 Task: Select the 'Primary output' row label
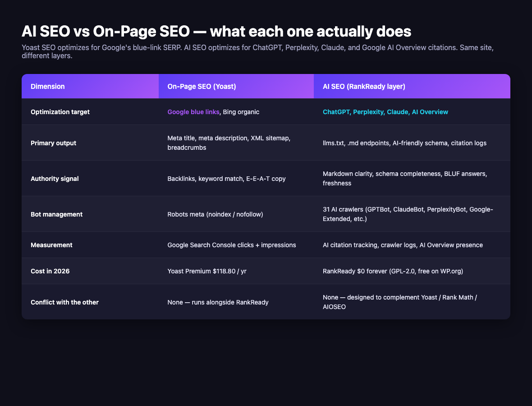point(53,143)
